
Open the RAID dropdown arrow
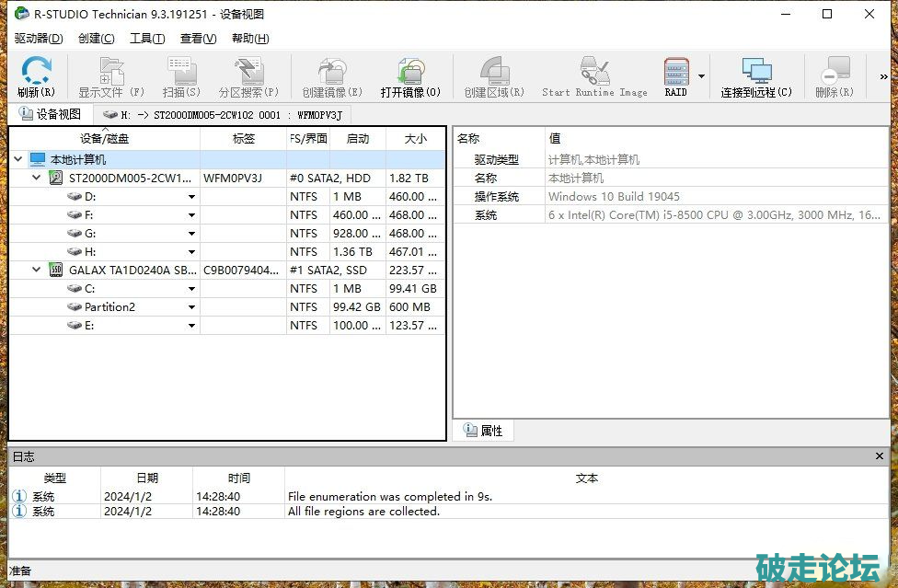point(702,76)
